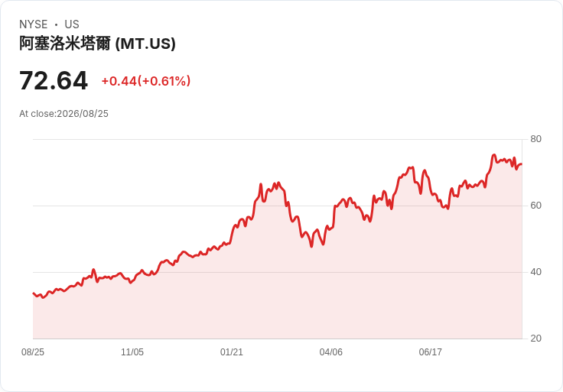Click the At close:2026/08/25 timestamp

(63, 114)
